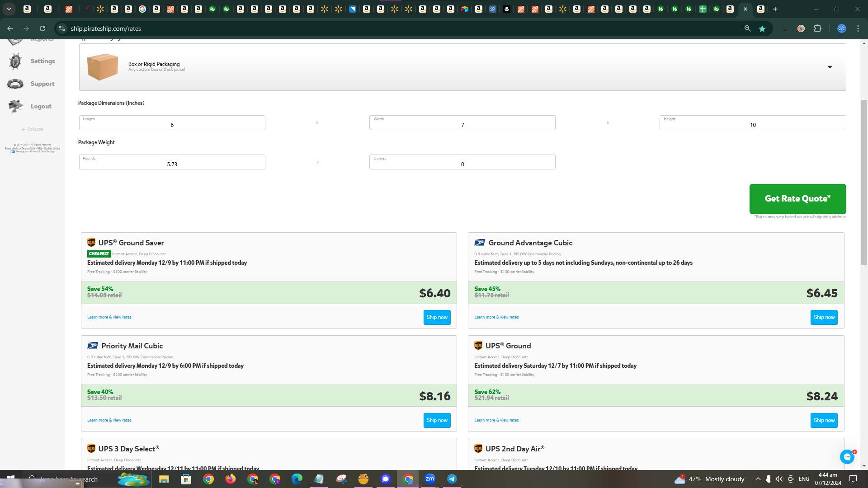The width and height of the screenshot is (868, 488).
Task: Click the Ounces weight field
Action: coord(462,162)
